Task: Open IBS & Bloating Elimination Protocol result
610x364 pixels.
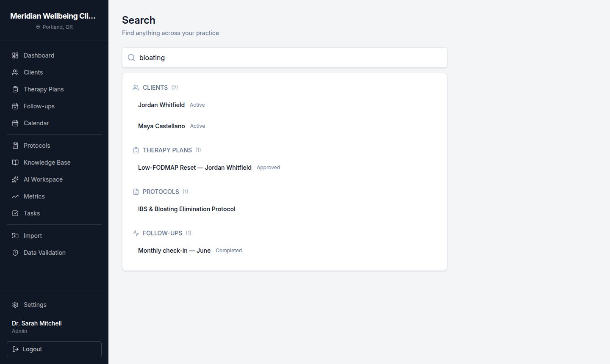Action: pos(285,209)
